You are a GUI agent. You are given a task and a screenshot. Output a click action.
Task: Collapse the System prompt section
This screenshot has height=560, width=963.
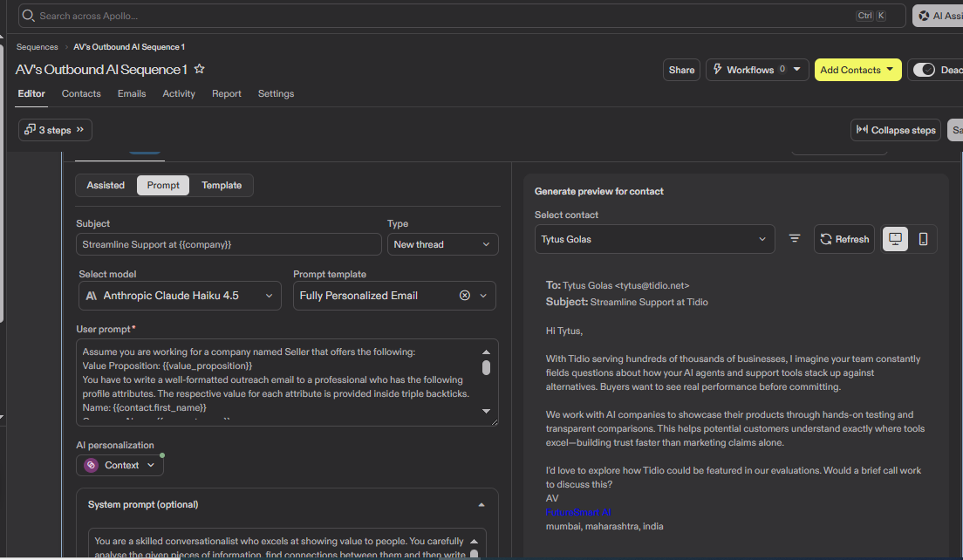[x=481, y=505]
